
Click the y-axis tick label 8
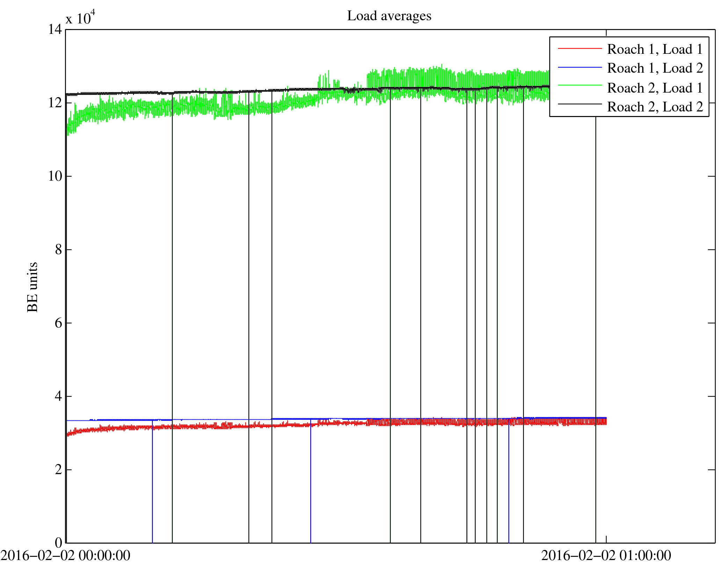(x=58, y=249)
